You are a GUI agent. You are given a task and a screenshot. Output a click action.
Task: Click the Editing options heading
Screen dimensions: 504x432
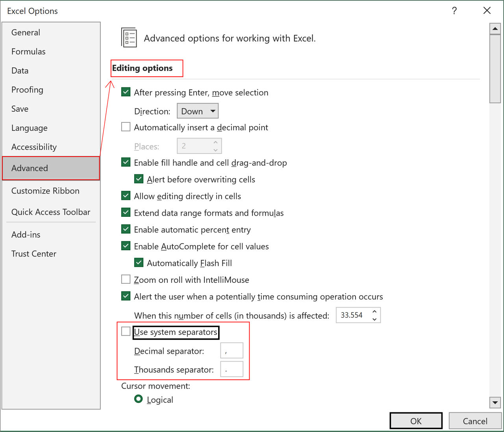click(x=142, y=68)
